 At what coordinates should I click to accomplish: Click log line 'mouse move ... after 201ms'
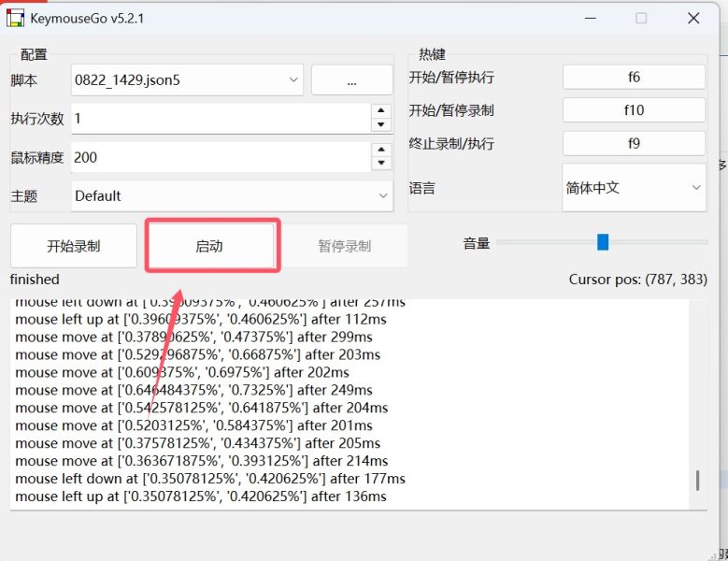click(x=193, y=425)
